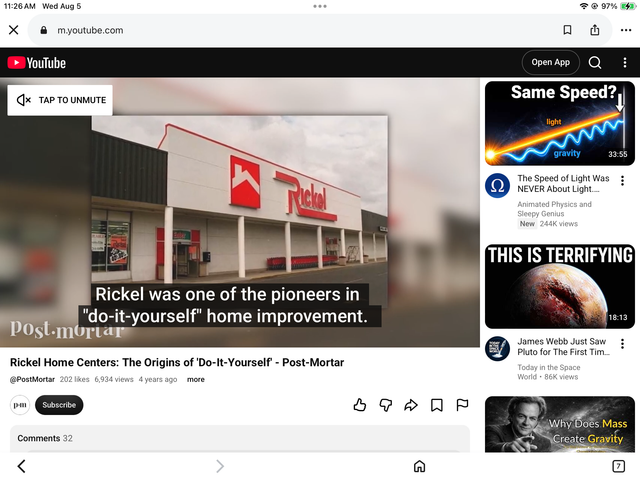Click 'Animated Physics and Sleepy Genius' channel name
The height and width of the screenshot is (480, 640).
(554, 209)
